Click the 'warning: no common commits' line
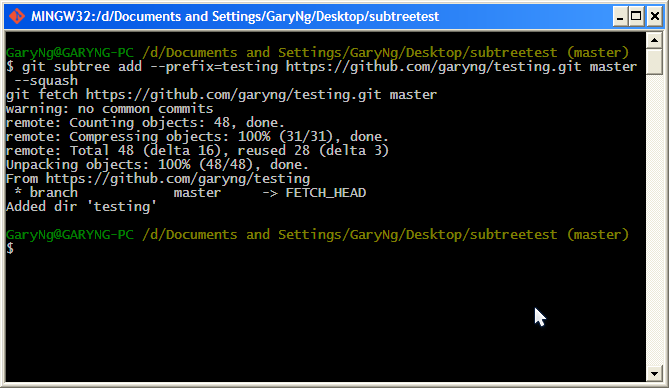This screenshot has height=388, width=669. (110, 109)
